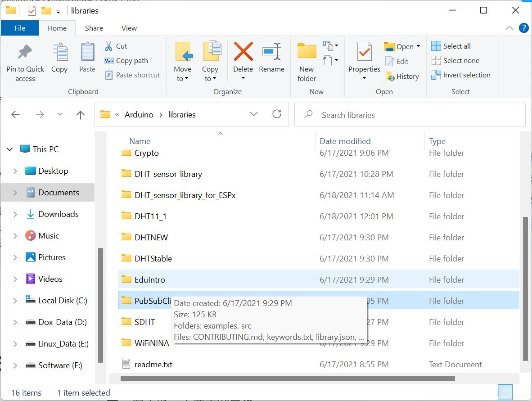Image resolution: width=532 pixels, height=401 pixels.
Task: Expand the Local Disk (C:) node
Action: click(15, 301)
